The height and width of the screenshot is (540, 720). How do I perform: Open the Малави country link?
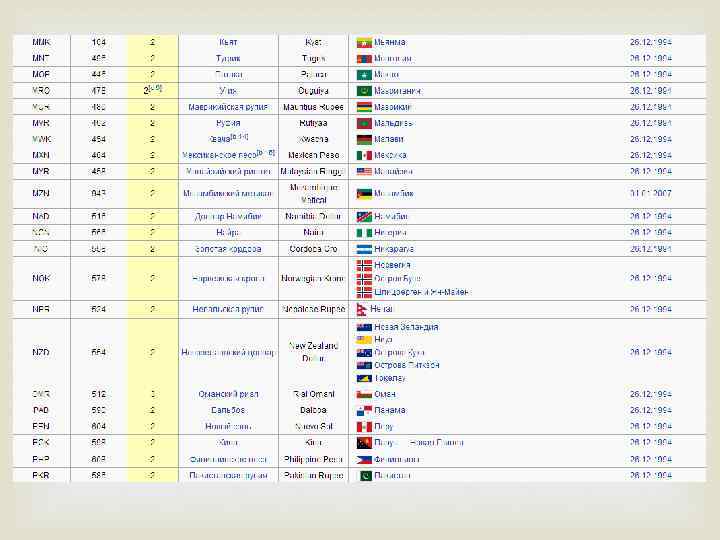[x=388, y=139]
